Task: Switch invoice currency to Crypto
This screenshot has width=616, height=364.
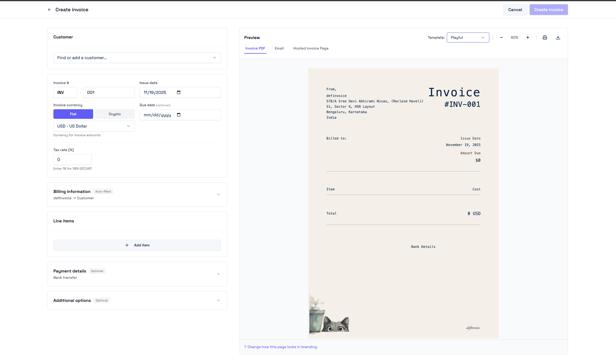Action: pyautogui.click(x=114, y=114)
